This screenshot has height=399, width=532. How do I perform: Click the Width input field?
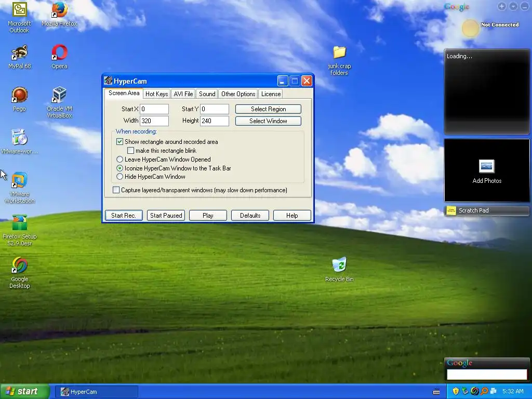pyautogui.click(x=154, y=121)
